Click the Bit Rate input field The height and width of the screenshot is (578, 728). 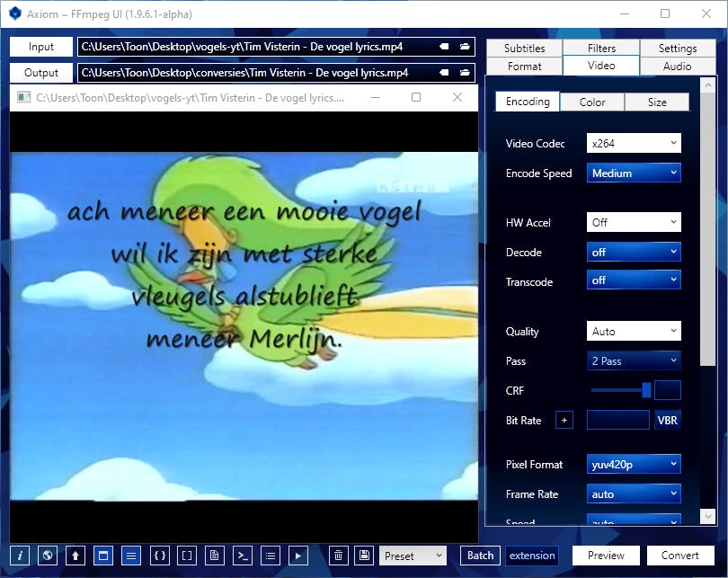click(618, 420)
